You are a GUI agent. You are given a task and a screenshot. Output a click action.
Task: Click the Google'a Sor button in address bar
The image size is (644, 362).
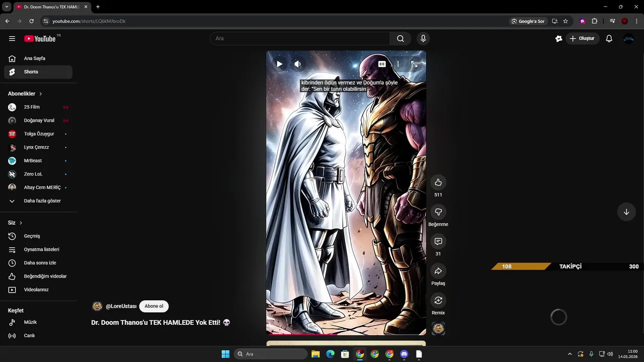[x=528, y=21]
